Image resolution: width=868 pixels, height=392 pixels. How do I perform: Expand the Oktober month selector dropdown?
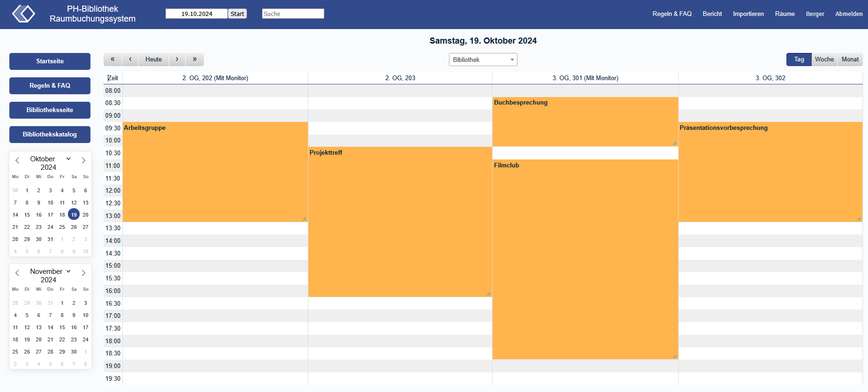(68, 159)
